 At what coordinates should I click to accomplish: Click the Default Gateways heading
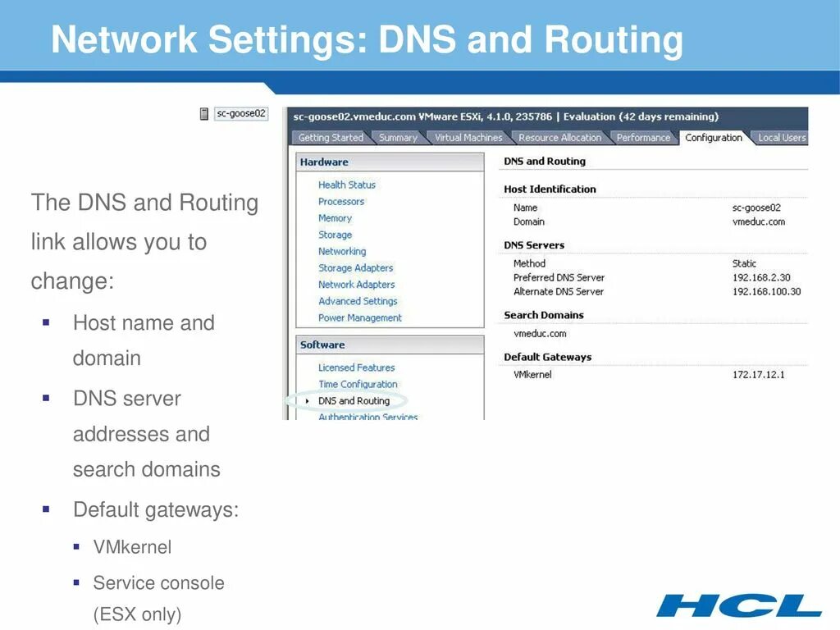(547, 357)
